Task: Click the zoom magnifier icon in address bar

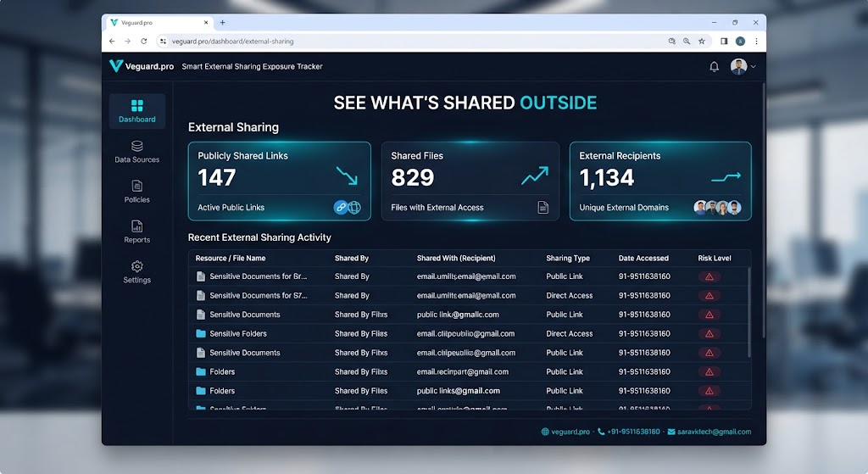Action: 687,41
